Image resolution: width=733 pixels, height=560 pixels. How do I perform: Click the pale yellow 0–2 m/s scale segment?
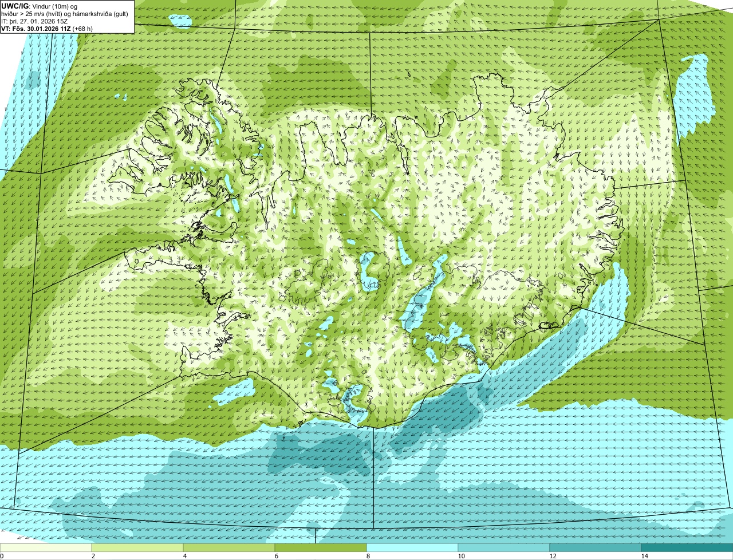tap(46, 547)
